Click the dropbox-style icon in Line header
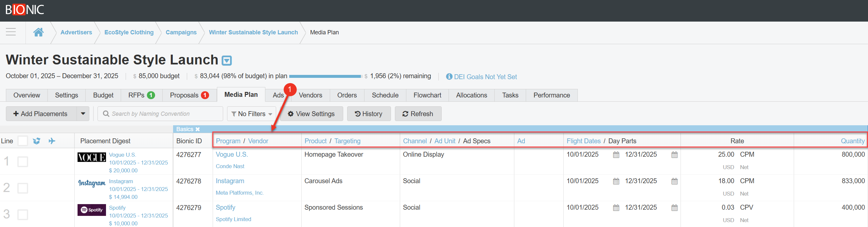The width and height of the screenshot is (868, 227). [x=37, y=141]
